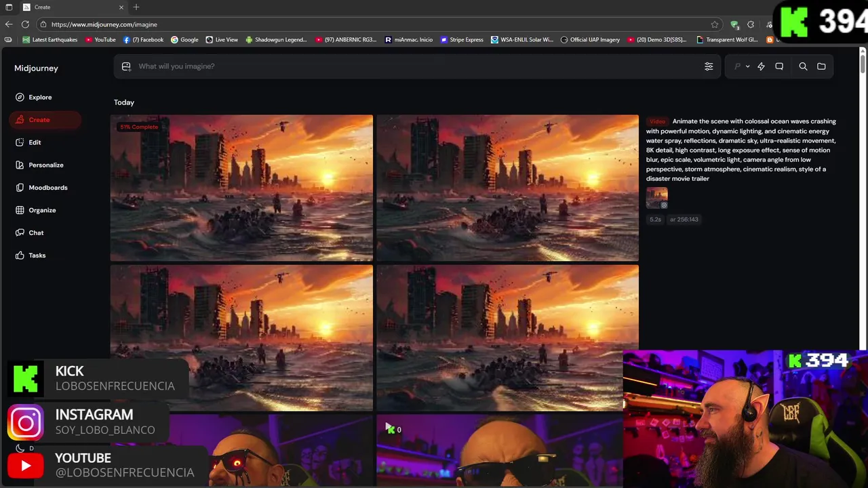Select Create in the Midjourney sidebar
Viewport: 868px width, 488px height.
click(45, 120)
